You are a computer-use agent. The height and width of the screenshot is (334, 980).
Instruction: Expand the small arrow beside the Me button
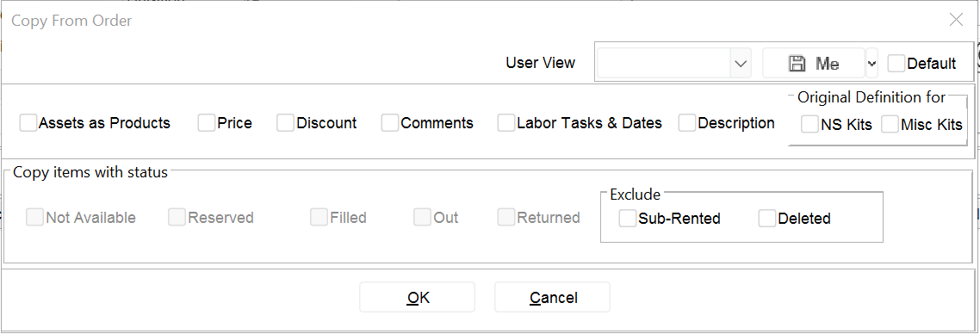pyautogui.click(x=871, y=63)
